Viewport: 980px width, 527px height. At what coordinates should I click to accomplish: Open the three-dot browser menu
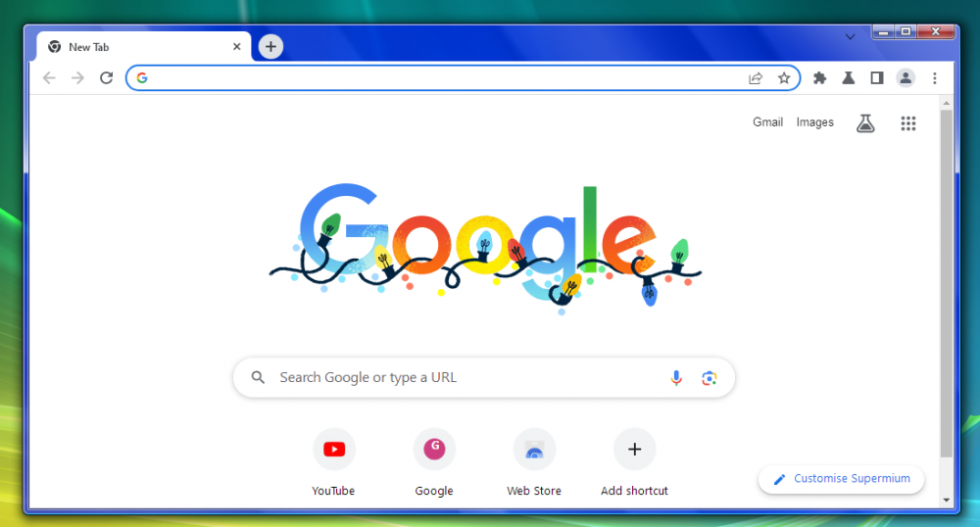pyautogui.click(x=934, y=78)
